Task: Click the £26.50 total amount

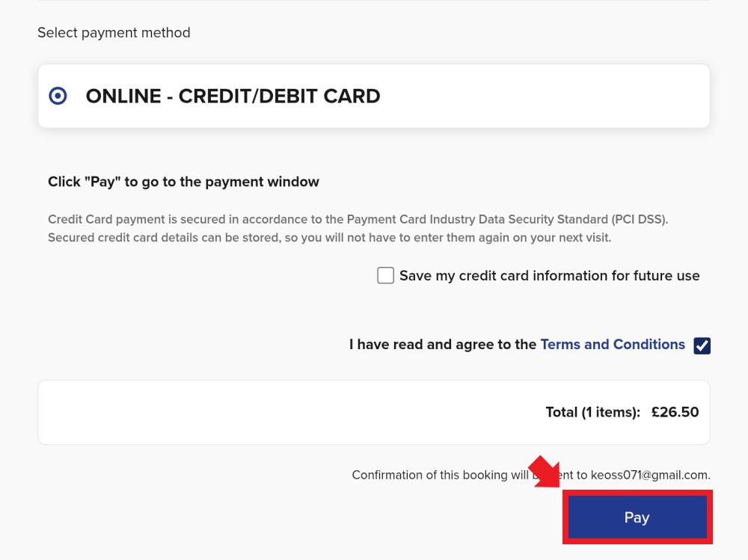Action: click(x=675, y=412)
